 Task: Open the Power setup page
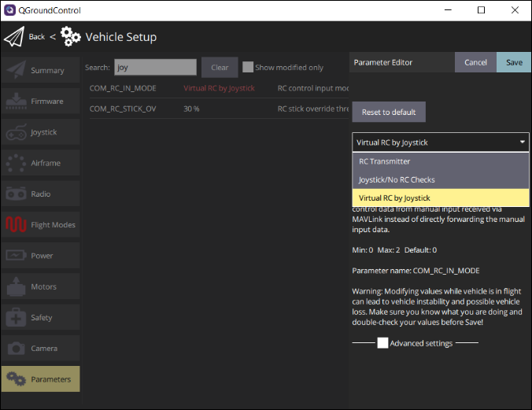(x=40, y=255)
